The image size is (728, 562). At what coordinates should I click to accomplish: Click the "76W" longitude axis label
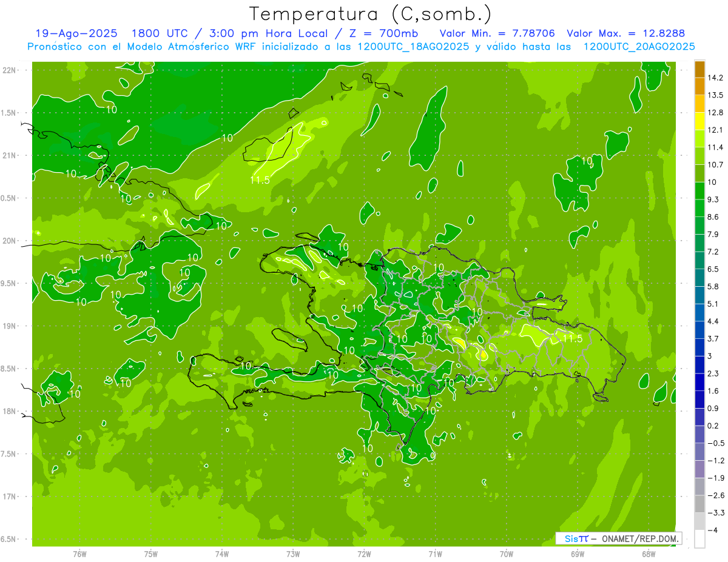point(79,554)
